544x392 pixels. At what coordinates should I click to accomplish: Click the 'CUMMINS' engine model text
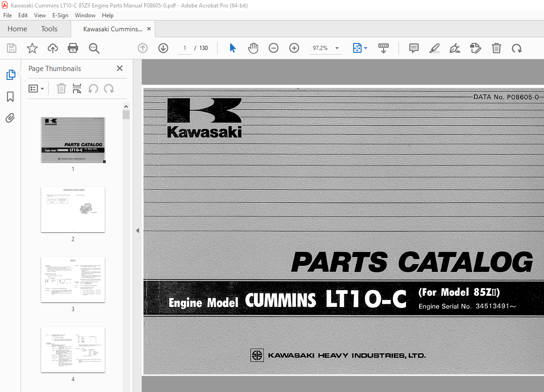tap(280, 300)
